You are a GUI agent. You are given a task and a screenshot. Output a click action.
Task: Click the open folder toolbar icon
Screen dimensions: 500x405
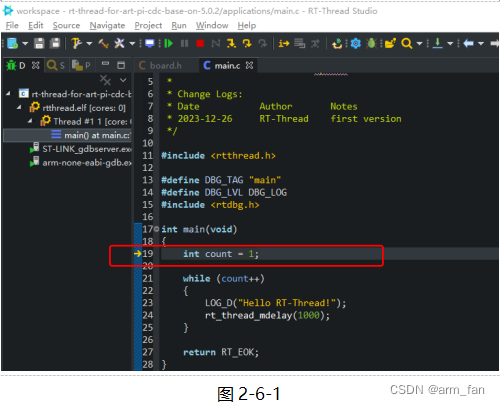pos(390,43)
